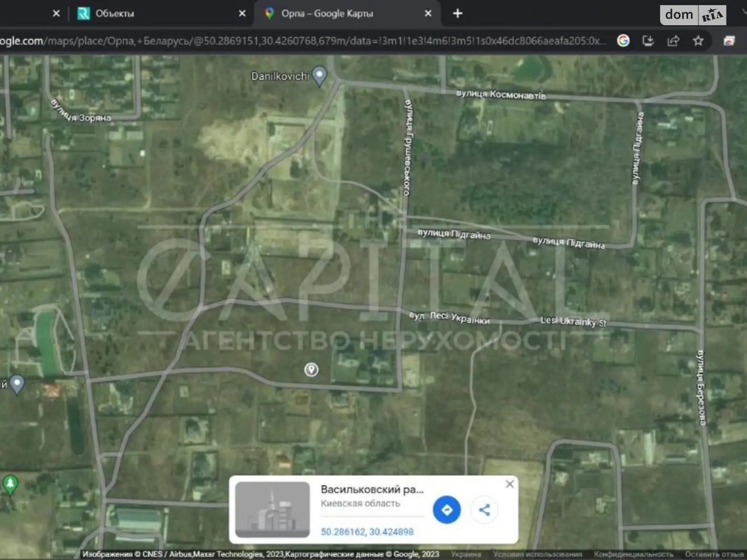Click the вулиця Космонавтів label

[501, 95]
